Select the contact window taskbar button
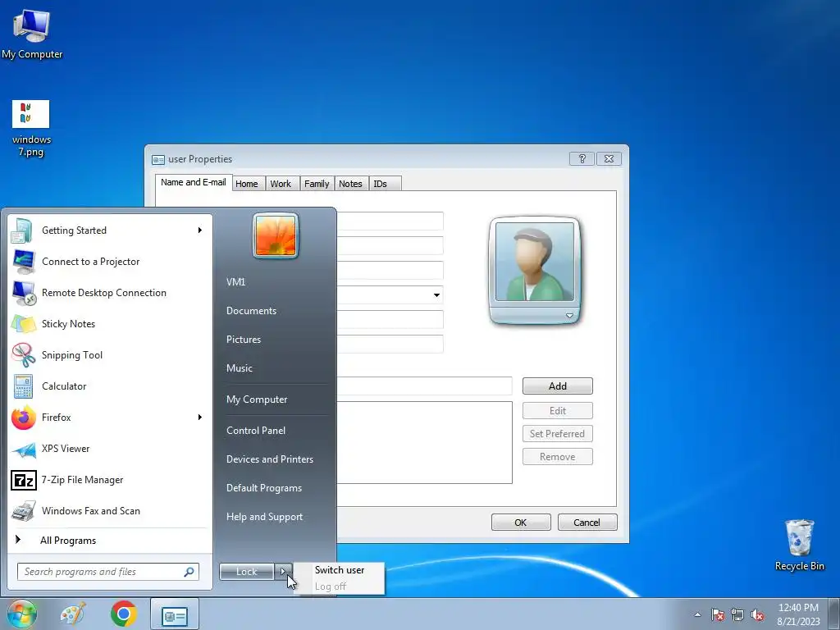840x630 pixels. pyautogui.click(x=175, y=614)
